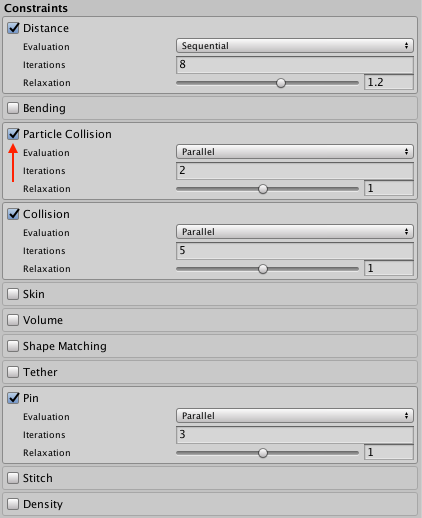The height and width of the screenshot is (518, 422).
Task: Tick the Density constraint checkbox
Action: tap(13, 504)
